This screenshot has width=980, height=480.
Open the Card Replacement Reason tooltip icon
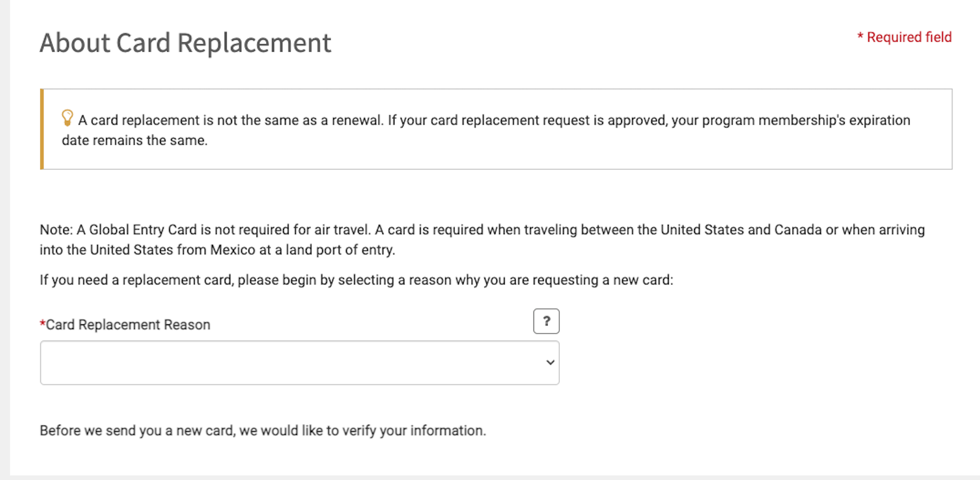(547, 321)
